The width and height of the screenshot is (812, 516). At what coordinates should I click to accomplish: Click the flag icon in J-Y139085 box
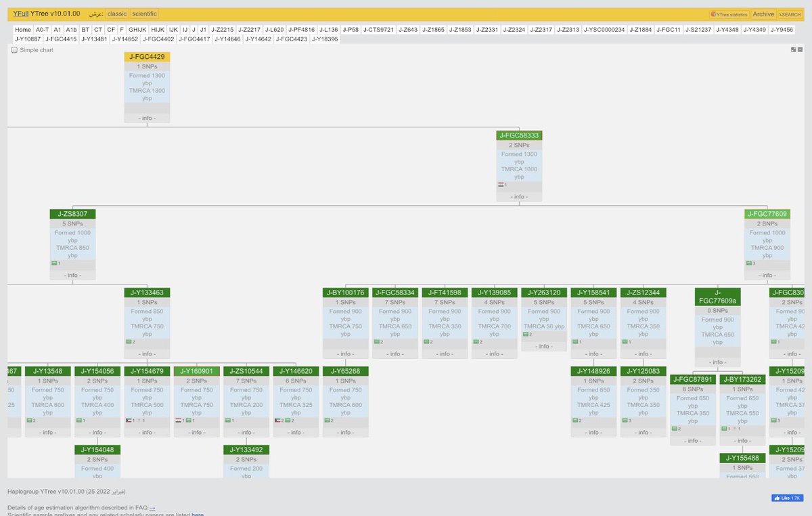(476, 341)
